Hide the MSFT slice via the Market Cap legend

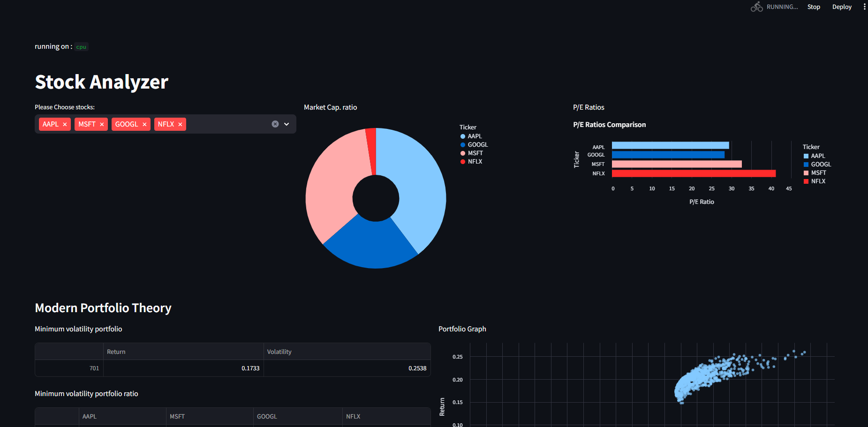click(462, 153)
